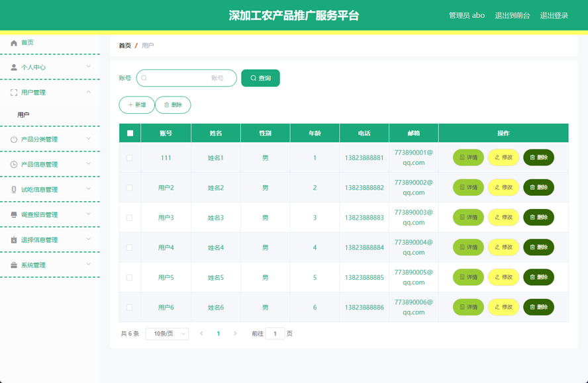Open the 10条/页 page size dropdown
This screenshot has width=588, height=383.
166,334
